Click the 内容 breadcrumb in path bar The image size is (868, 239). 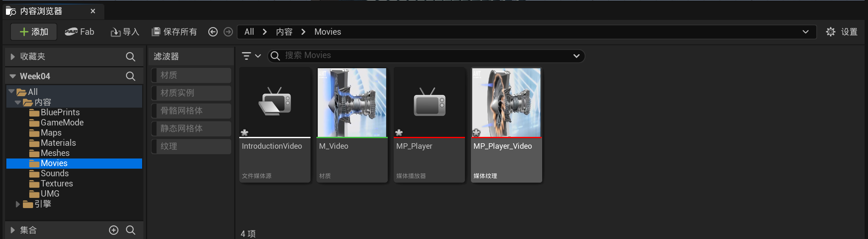pos(284,32)
